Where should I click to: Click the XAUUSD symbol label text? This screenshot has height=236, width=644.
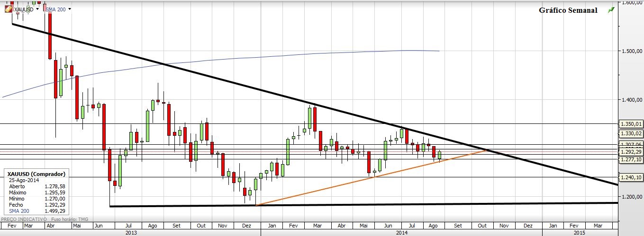coord(24,9)
